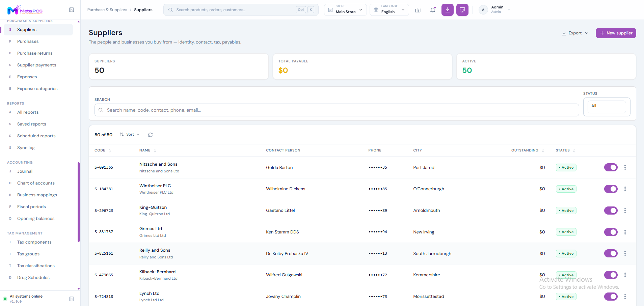Open the purple POS screen icon button
Viewport: 644px width, 307px height.
(462, 10)
